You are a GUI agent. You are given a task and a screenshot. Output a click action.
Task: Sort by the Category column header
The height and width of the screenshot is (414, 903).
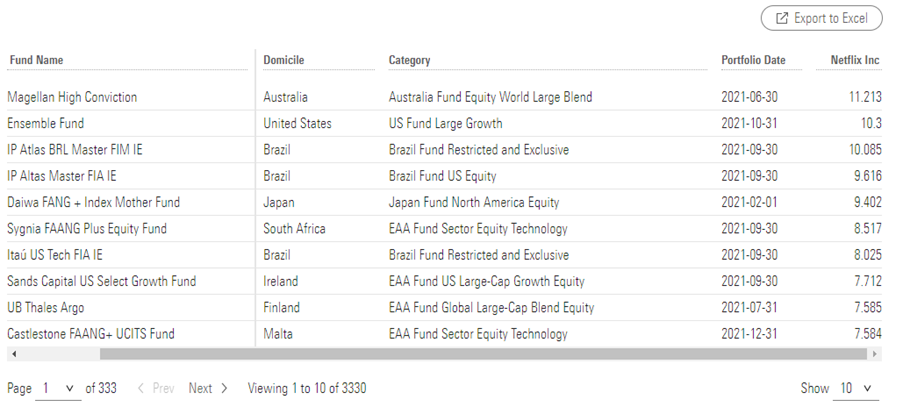click(410, 60)
